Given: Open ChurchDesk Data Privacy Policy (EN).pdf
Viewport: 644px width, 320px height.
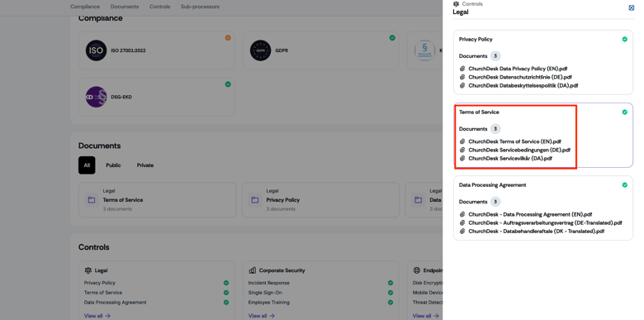Looking at the screenshot, I should pos(518,69).
